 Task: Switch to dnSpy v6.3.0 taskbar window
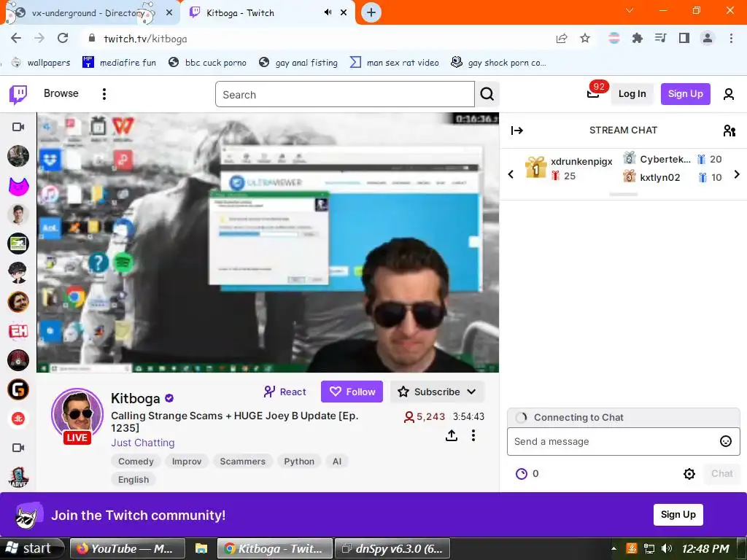click(392, 548)
